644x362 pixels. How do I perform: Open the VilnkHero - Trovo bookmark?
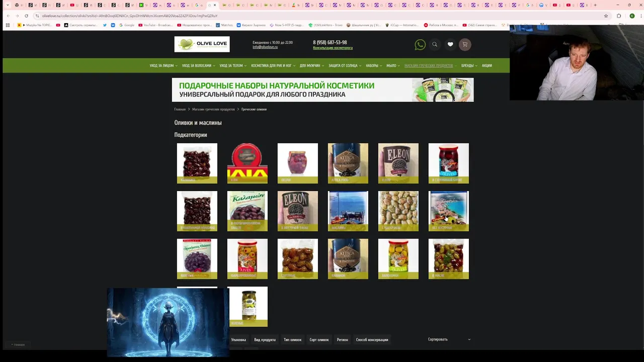tap(325, 25)
